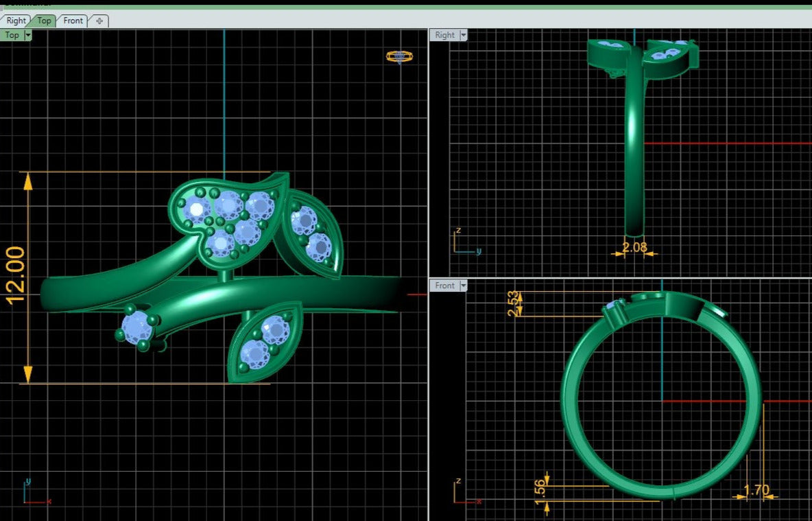Image resolution: width=812 pixels, height=521 pixels.
Task: Select the single round gem at band's left end
Action: [137, 327]
